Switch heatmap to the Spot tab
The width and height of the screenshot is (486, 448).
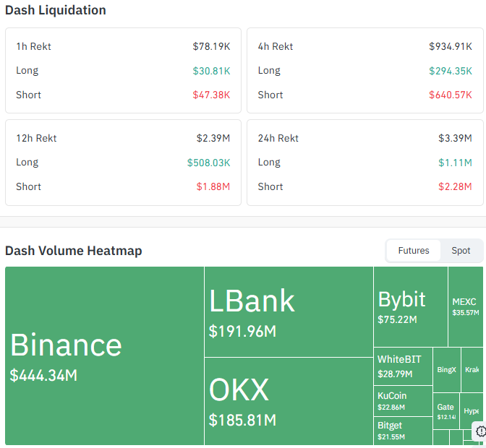461,251
